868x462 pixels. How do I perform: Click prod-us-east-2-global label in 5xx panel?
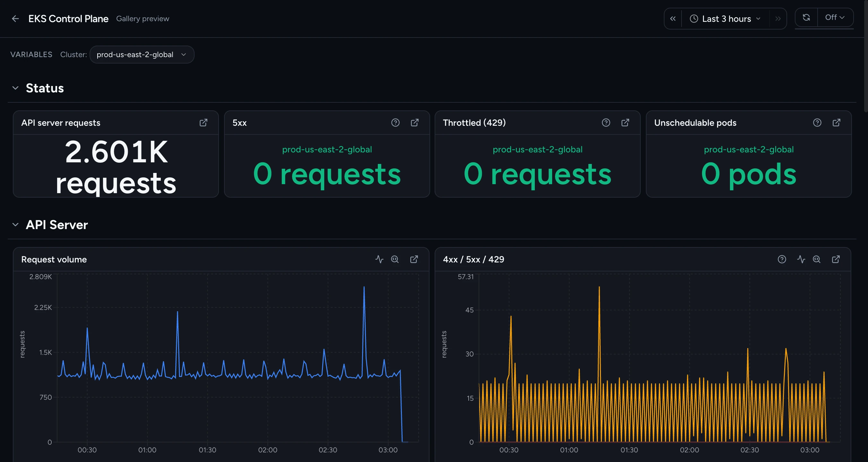(327, 149)
